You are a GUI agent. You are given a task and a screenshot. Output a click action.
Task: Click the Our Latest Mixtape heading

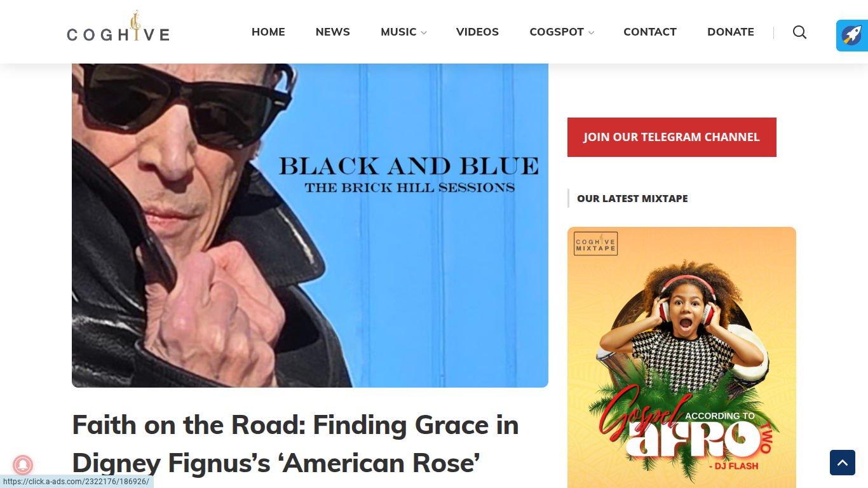(x=632, y=198)
